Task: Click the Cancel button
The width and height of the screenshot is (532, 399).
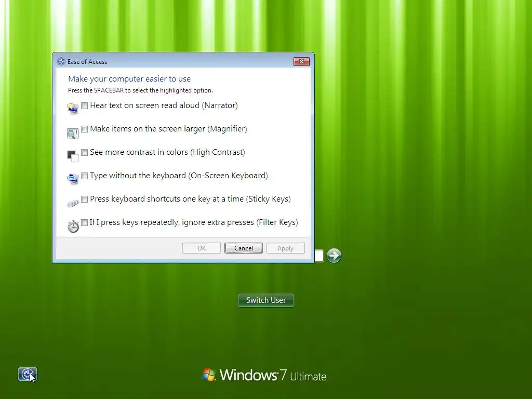Action: click(244, 248)
